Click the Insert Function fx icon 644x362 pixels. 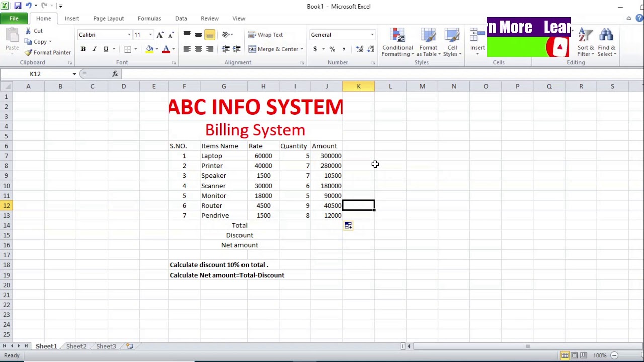[115, 74]
